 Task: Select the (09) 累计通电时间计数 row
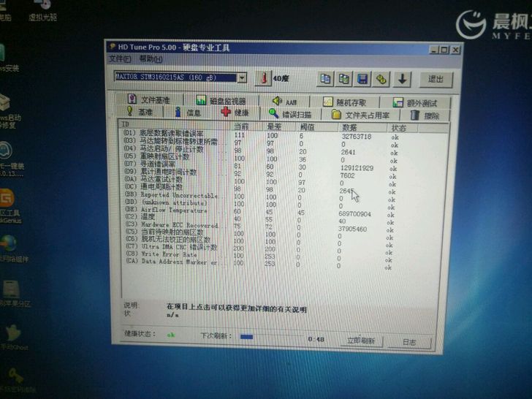260,174
